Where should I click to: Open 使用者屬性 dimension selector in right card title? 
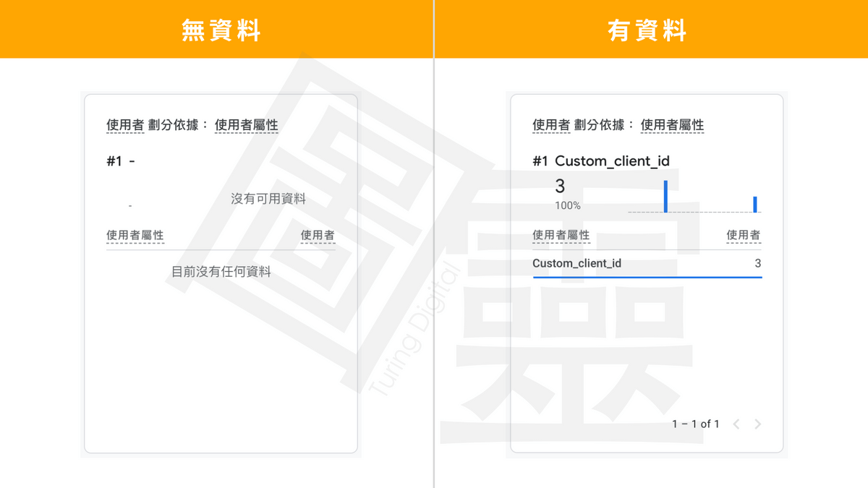pyautogui.click(x=673, y=125)
